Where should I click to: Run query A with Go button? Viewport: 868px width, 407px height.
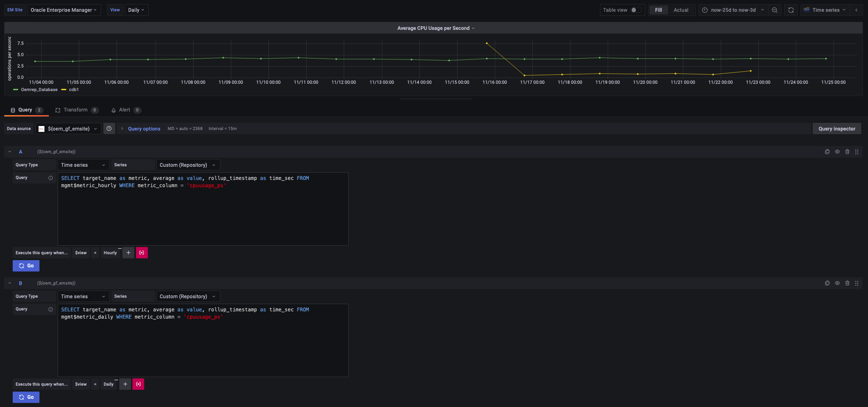26,266
